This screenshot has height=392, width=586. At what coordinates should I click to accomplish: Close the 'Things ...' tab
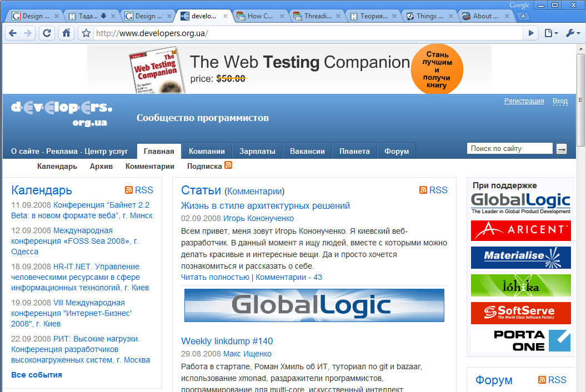pyautogui.click(x=450, y=16)
